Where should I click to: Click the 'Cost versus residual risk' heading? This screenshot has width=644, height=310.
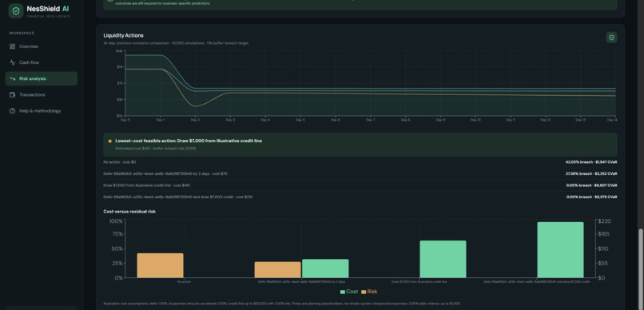click(129, 212)
